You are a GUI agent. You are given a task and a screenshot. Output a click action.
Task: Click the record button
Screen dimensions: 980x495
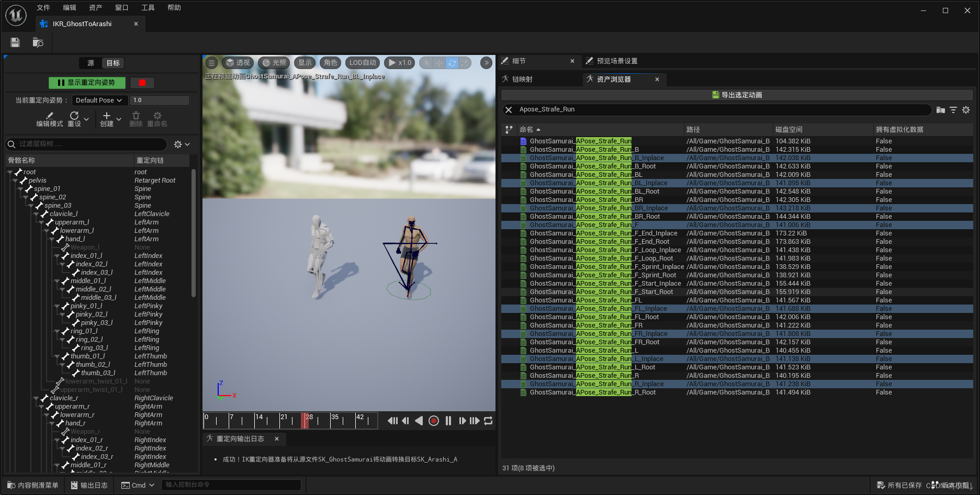pos(434,421)
